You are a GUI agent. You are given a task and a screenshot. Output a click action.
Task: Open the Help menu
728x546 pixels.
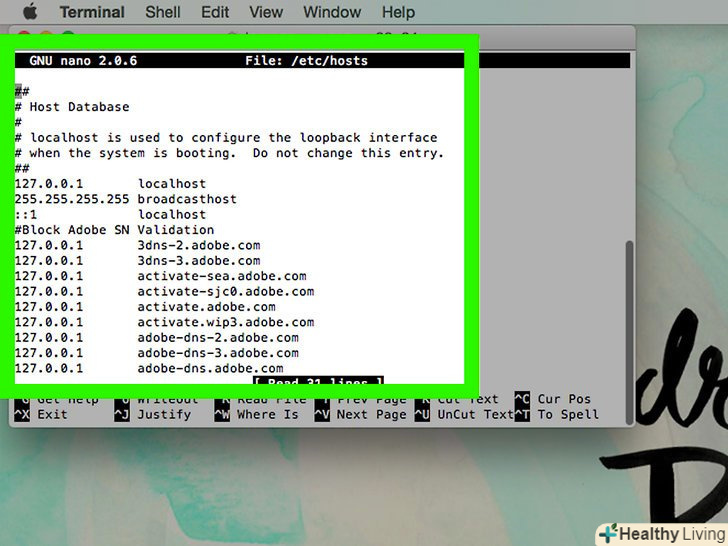[x=398, y=12]
